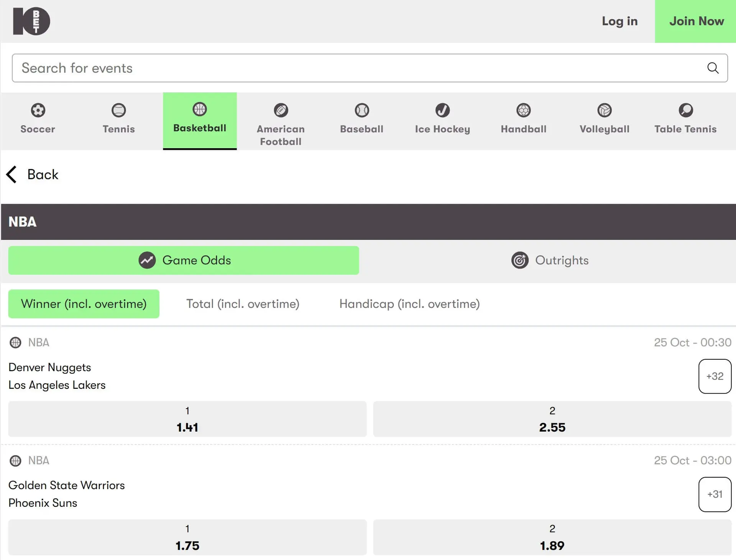Viewport: 736px width, 560px height.
Task: Open the Table Tennis category
Action: tap(685, 119)
